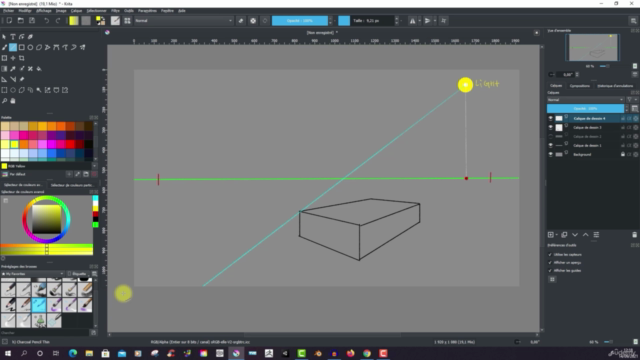The height and width of the screenshot is (360, 640).
Task: Select the Measure tool
Action: click(13, 79)
